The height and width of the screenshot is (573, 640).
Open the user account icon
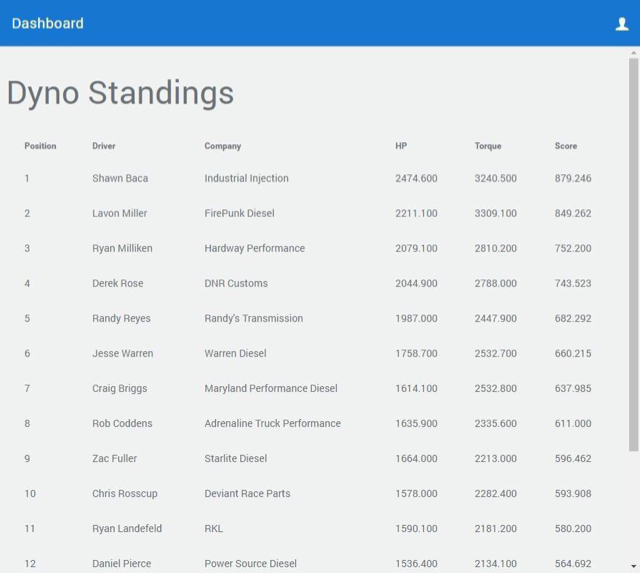(x=622, y=24)
